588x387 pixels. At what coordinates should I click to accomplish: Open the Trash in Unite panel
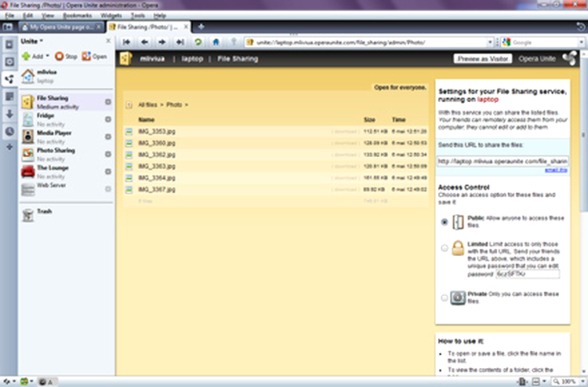click(x=67, y=215)
